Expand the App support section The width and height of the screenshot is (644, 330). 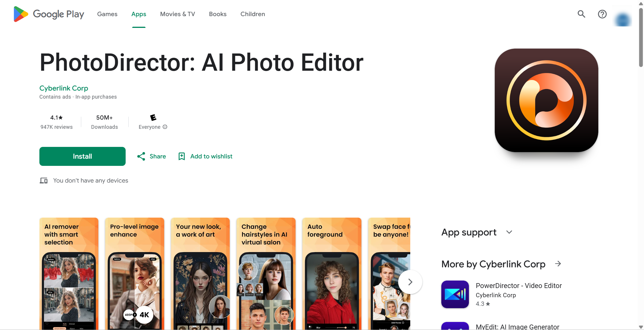pyautogui.click(x=509, y=232)
